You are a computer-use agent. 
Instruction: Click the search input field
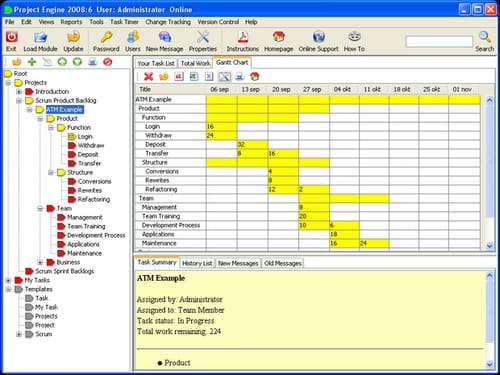point(439,42)
